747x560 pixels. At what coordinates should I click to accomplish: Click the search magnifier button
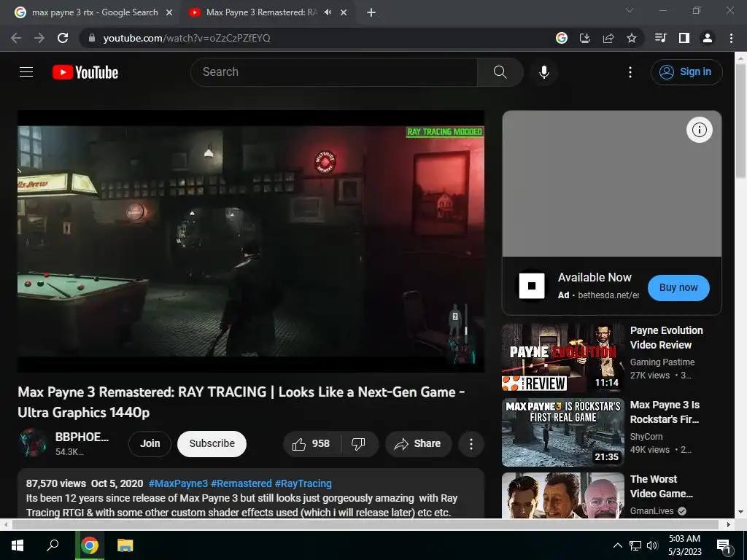click(500, 72)
